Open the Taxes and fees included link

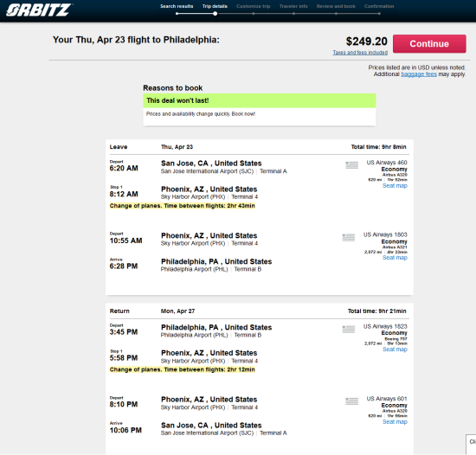point(360,53)
